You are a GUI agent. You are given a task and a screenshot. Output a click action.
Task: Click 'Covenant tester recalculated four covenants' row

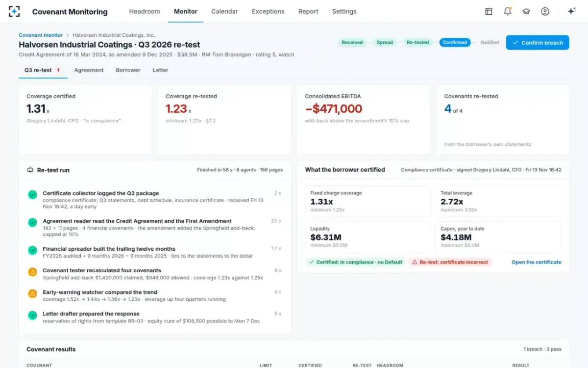pyautogui.click(x=155, y=274)
